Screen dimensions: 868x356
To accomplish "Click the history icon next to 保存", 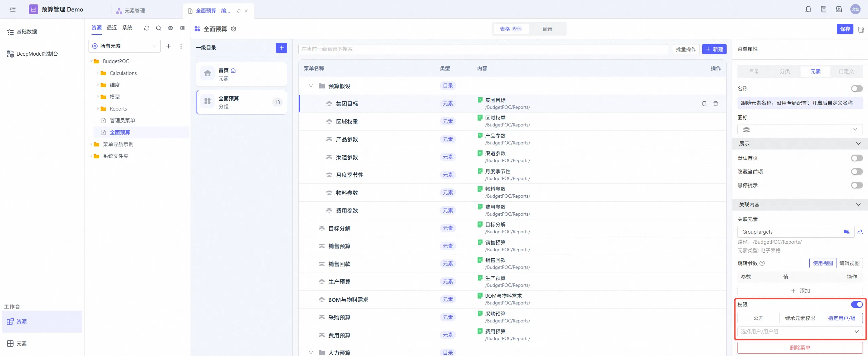I will tap(861, 29).
